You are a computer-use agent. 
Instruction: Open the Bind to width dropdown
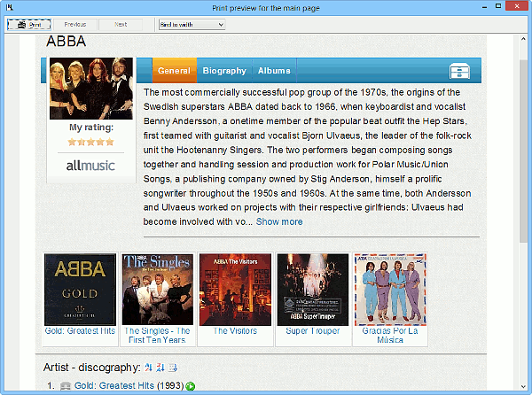pyautogui.click(x=192, y=25)
